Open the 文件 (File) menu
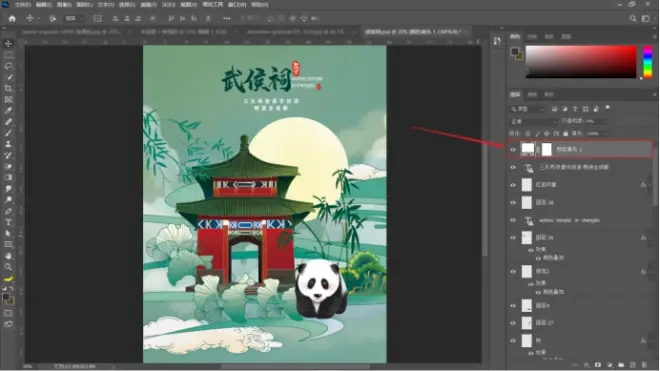 [x=22, y=5]
